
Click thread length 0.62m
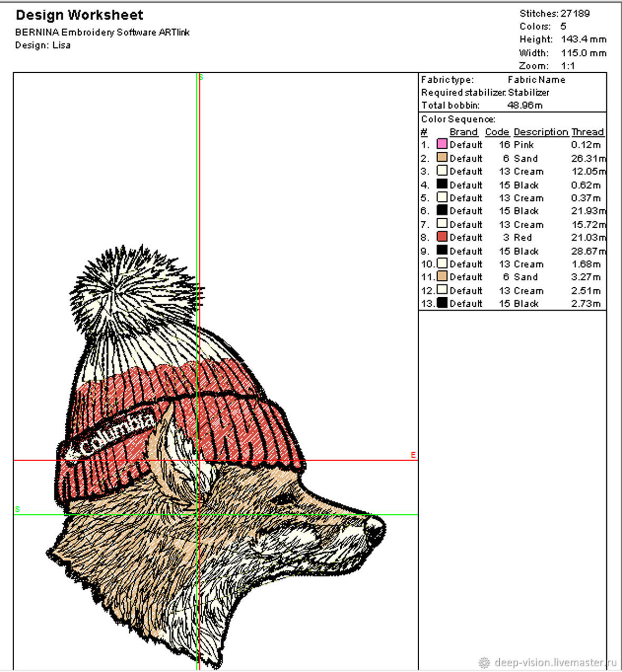point(586,185)
